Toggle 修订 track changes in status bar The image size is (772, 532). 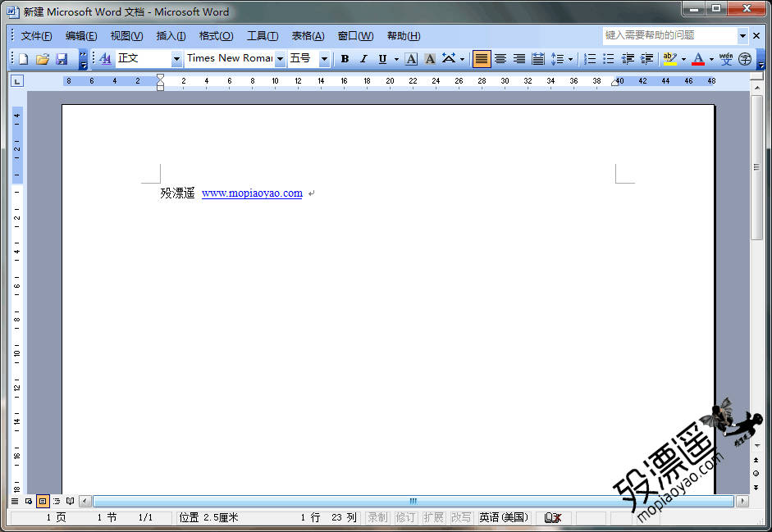pos(405,518)
